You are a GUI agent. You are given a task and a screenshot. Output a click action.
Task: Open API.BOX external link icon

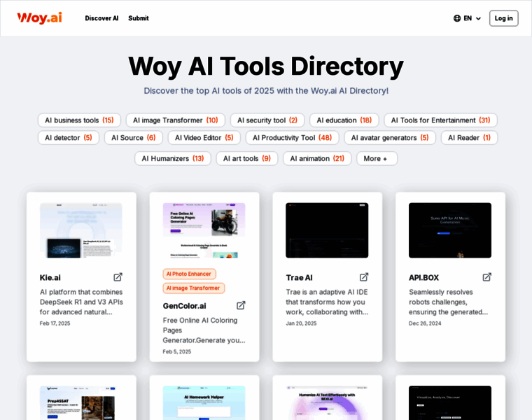tap(487, 277)
